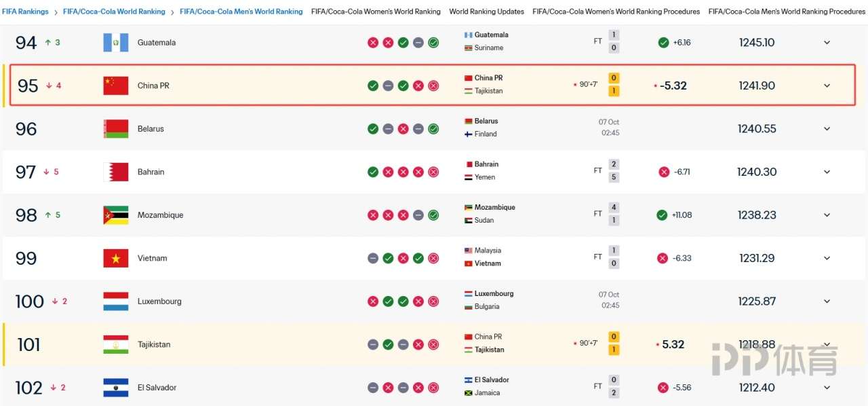Click the small Finland flag in Belarus's match
868x406 pixels.
click(468, 134)
